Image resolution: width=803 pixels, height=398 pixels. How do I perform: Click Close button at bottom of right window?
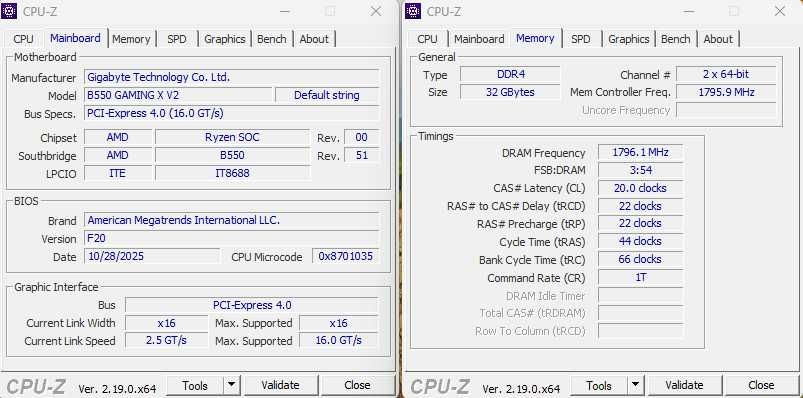761,385
